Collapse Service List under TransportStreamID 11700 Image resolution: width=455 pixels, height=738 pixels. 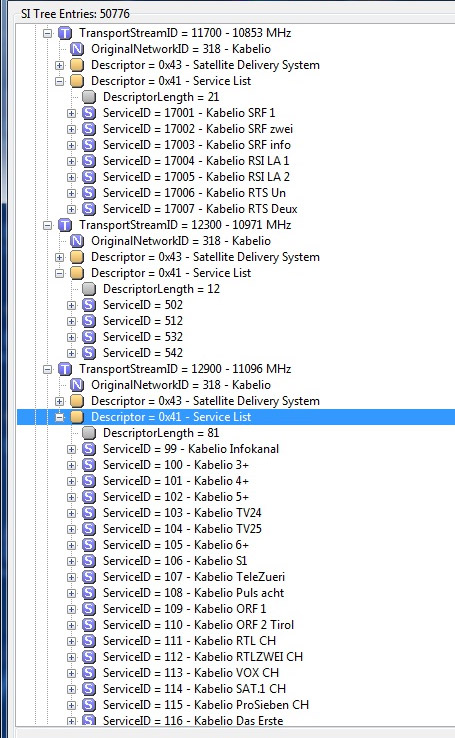tap(59, 81)
